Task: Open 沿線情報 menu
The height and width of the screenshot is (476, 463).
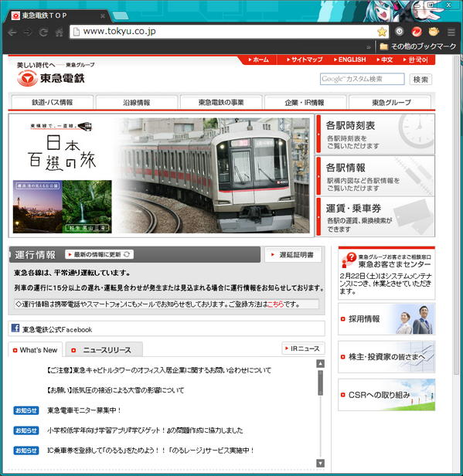Action: tap(137, 102)
